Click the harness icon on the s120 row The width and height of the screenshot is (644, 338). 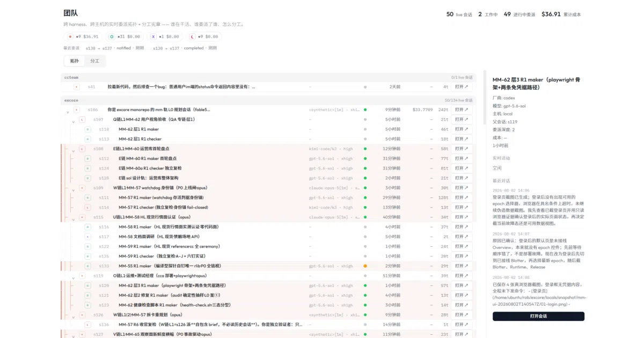[88, 285]
